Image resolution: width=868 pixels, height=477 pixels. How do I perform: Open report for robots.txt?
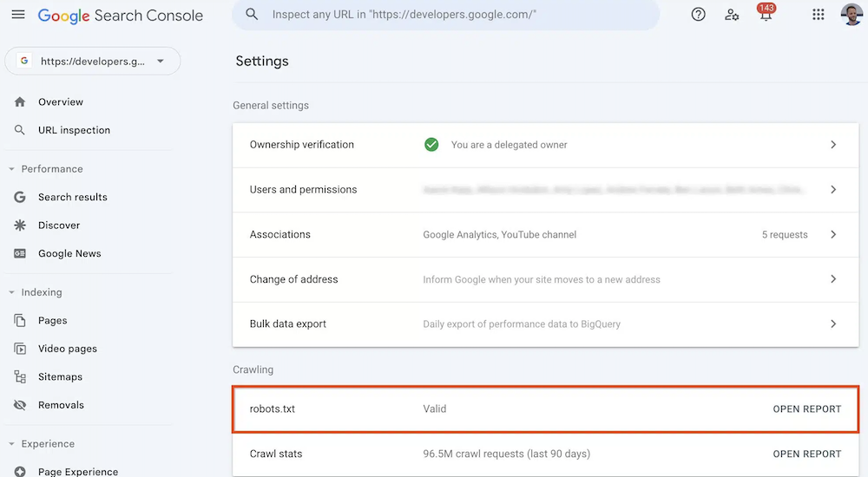tap(806, 408)
